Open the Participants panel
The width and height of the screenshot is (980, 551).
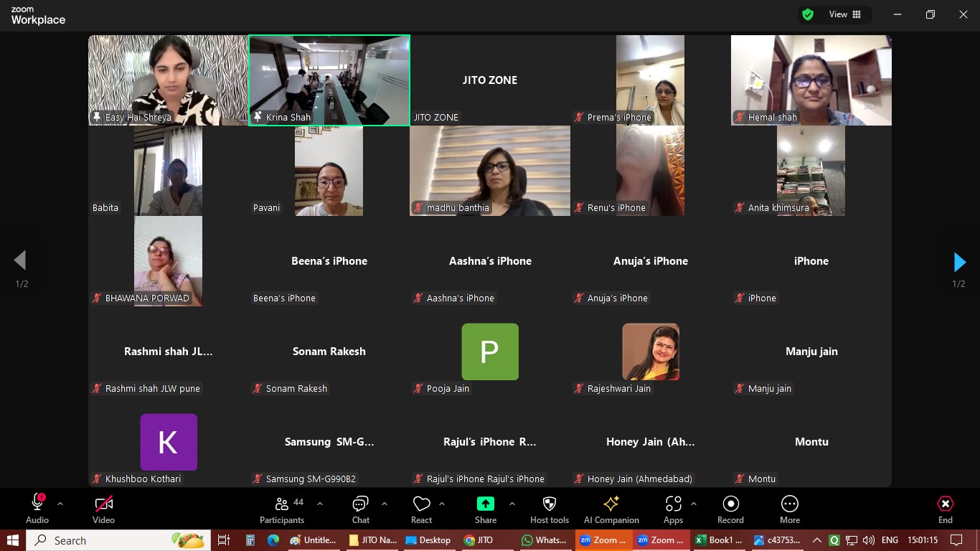click(282, 509)
